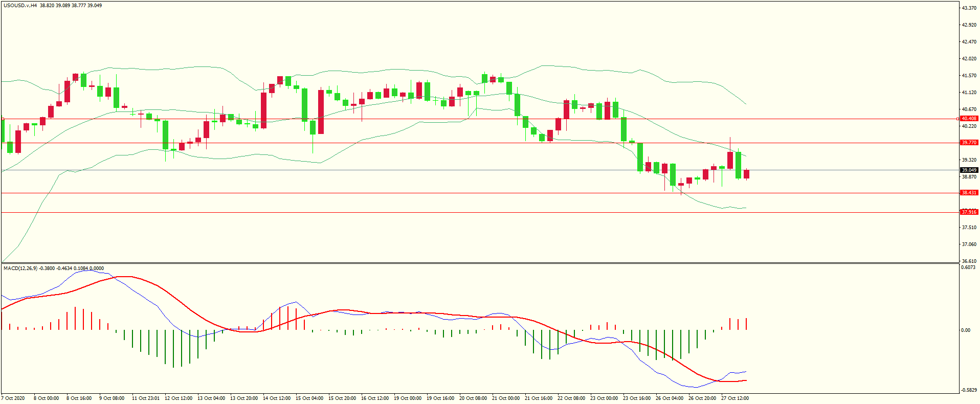Click the 41.120 price axis label
Screen dimensions: 980x404
tap(969, 93)
